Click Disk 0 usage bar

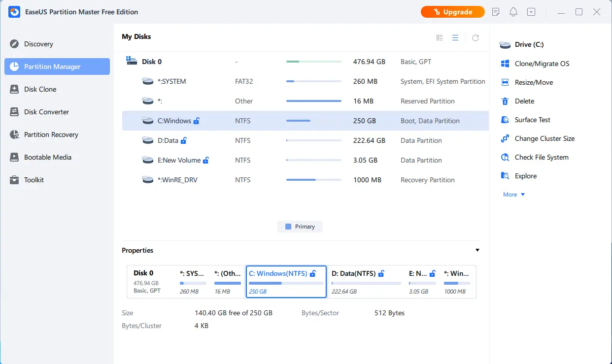[314, 62]
